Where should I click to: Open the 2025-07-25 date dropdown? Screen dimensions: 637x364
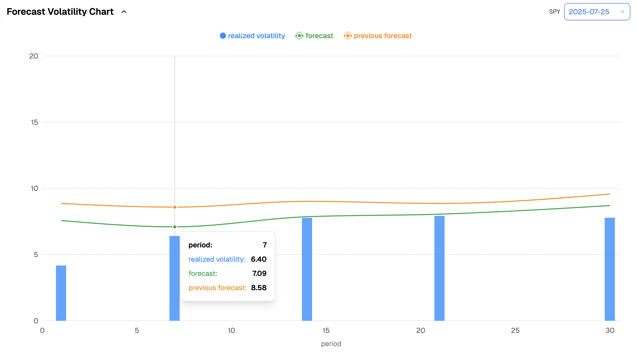[593, 12]
